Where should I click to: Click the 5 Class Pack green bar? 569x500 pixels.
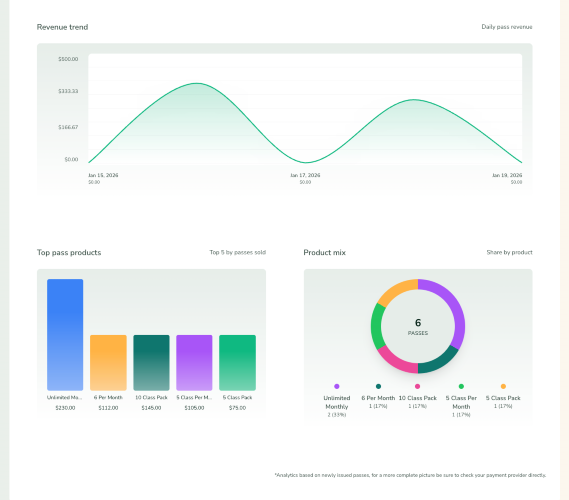[x=237, y=362]
